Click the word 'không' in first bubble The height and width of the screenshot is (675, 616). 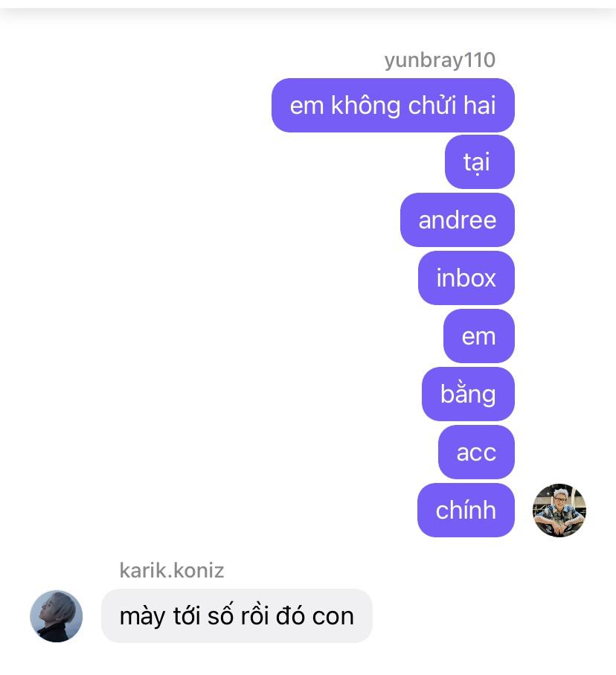tap(365, 106)
